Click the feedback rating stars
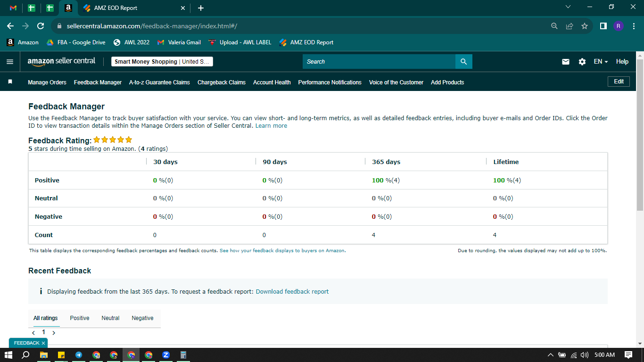 113,140
